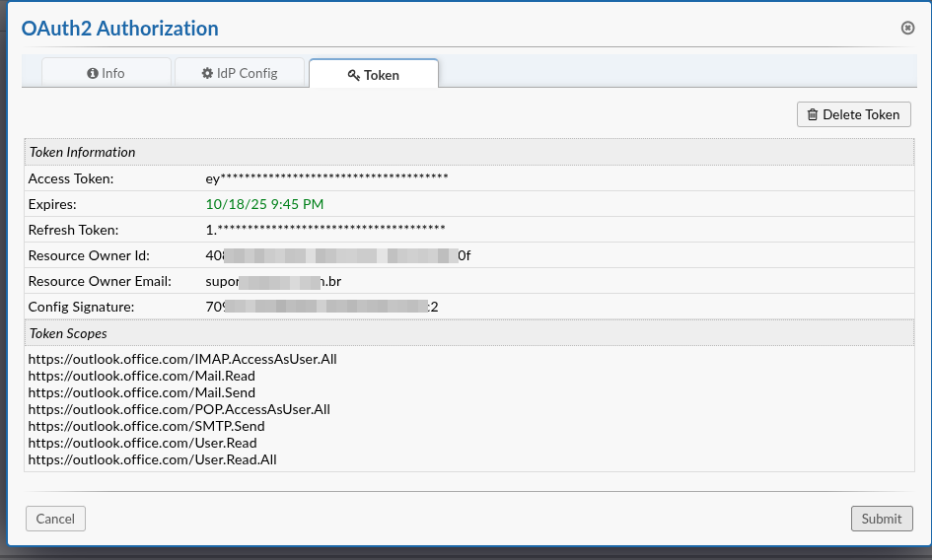
Task: Click the masked Refresh Token value
Action: tap(324, 230)
